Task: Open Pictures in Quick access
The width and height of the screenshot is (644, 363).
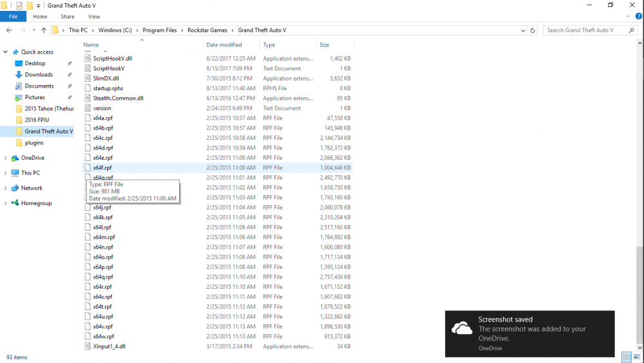Action: coord(35,97)
